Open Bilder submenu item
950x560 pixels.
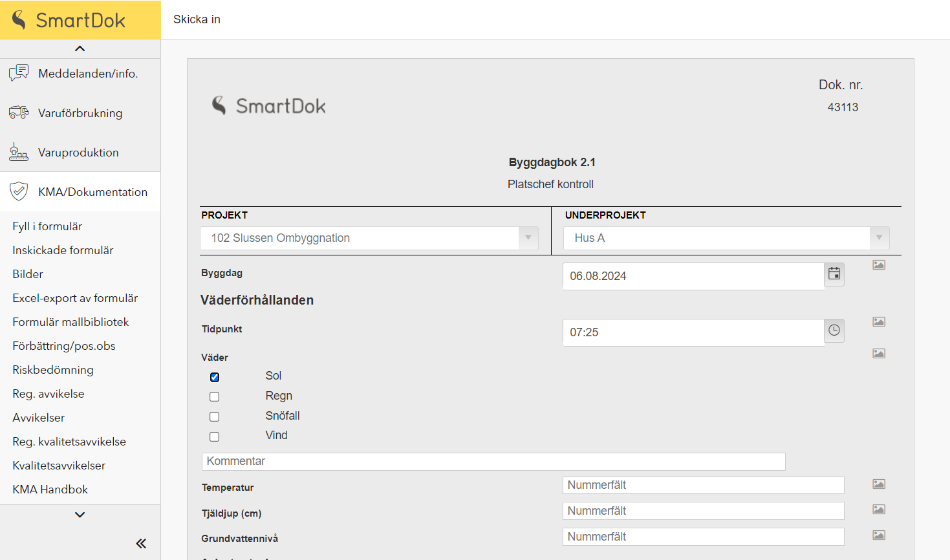(28, 274)
